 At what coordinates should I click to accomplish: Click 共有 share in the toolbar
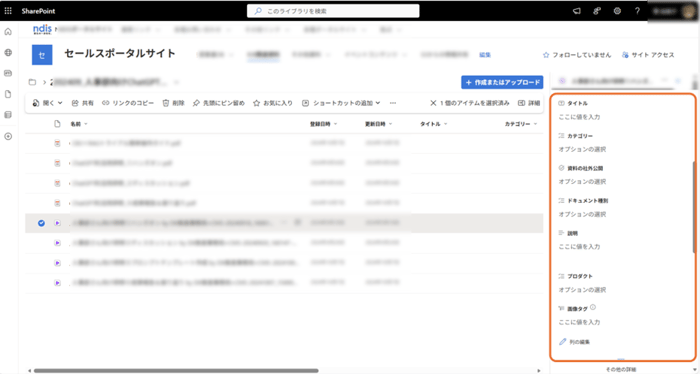83,103
